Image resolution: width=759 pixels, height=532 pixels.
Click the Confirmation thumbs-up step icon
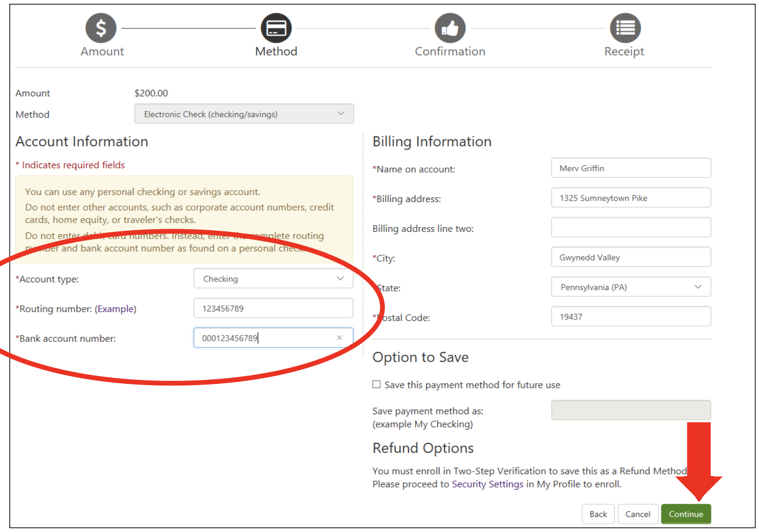[450, 27]
